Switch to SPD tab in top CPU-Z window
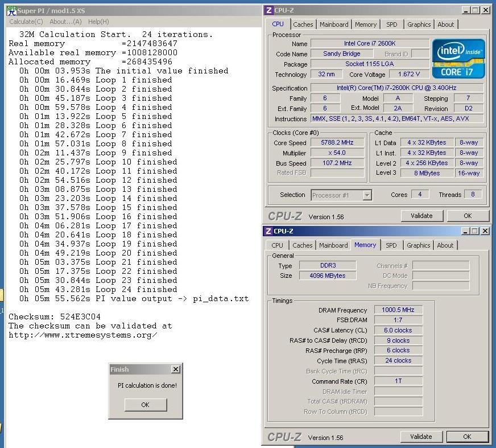Screen dimensions: 496x448 tap(391, 24)
